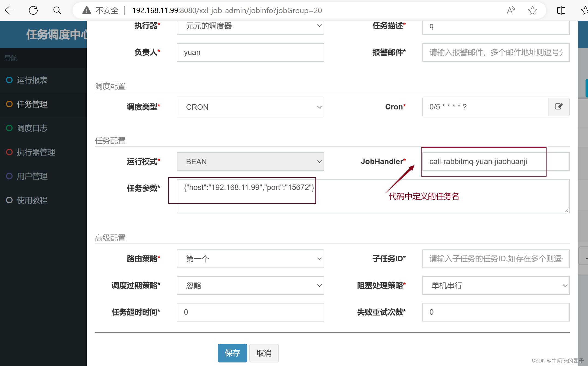Click the 取消 cancel button

[x=264, y=353]
